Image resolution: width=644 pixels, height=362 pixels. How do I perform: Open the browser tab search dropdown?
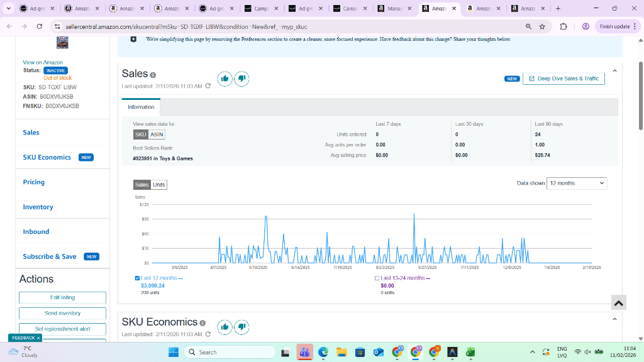tap(9, 8)
